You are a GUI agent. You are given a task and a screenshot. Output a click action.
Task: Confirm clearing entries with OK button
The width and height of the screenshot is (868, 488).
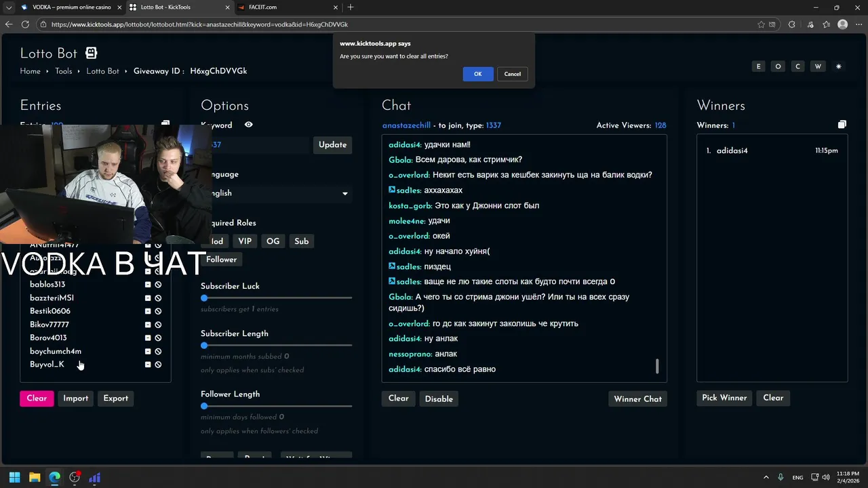coord(478,74)
